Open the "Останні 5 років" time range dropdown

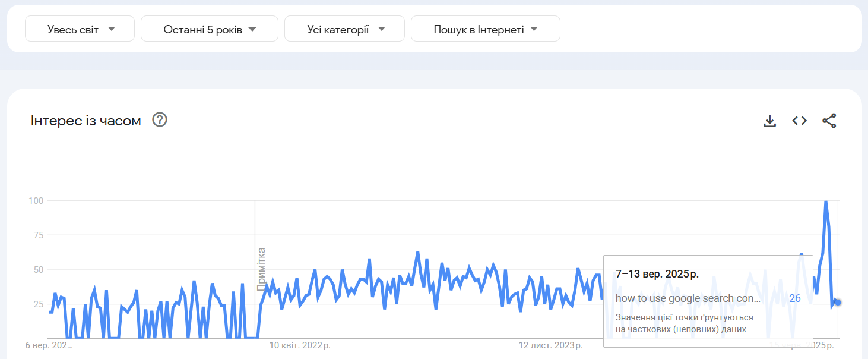[209, 28]
